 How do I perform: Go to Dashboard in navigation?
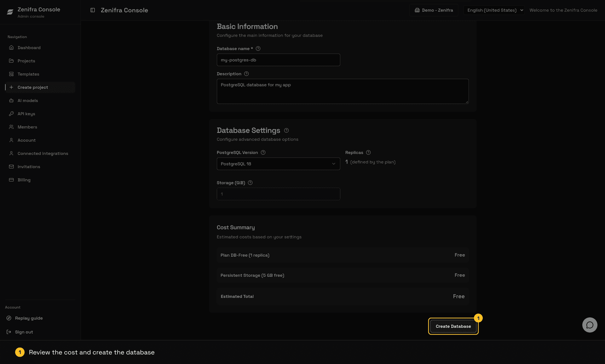click(40, 48)
